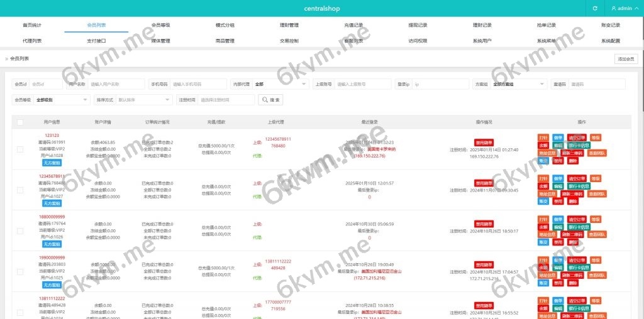This screenshot has width=644, height=319.
Task: Open parent agent link 13811112222
Action: tap(278, 262)
